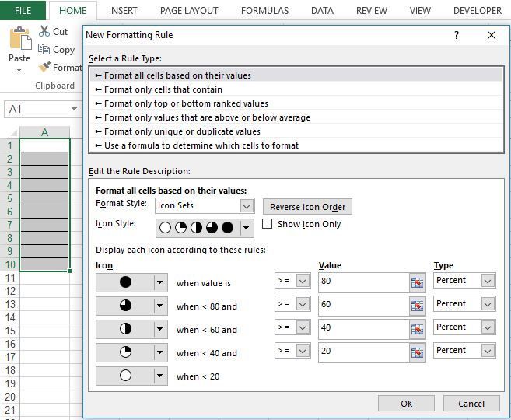Click OK to confirm the rule
The image size is (511, 420).
click(x=406, y=404)
